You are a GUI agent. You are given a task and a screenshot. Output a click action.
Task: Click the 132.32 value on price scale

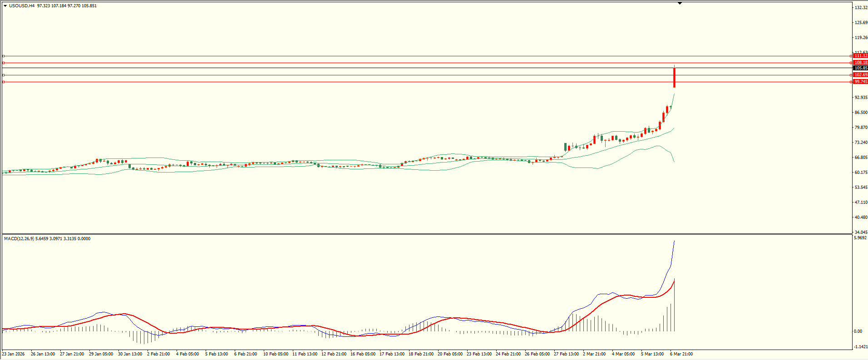point(861,8)
